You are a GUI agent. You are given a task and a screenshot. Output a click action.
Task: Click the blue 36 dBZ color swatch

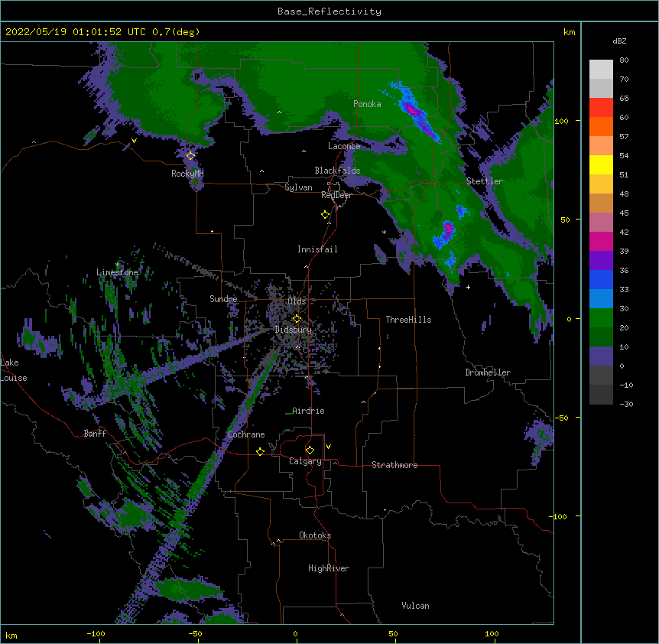coord(601,279)
